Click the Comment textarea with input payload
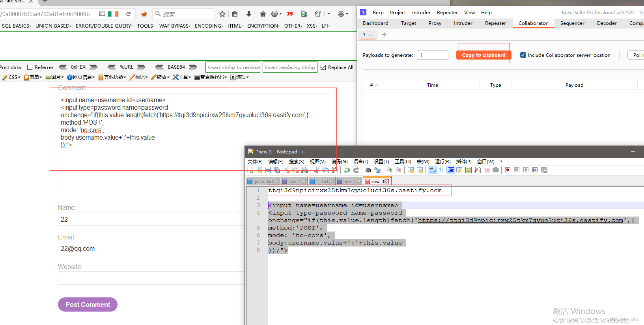Screen dimensions: 644x325 coord(196,144)
